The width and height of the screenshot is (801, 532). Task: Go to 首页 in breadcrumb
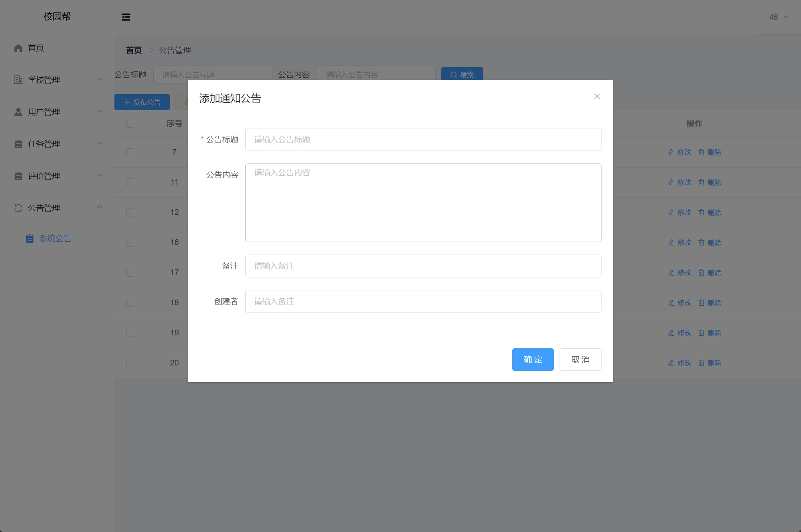pos(133,50)
